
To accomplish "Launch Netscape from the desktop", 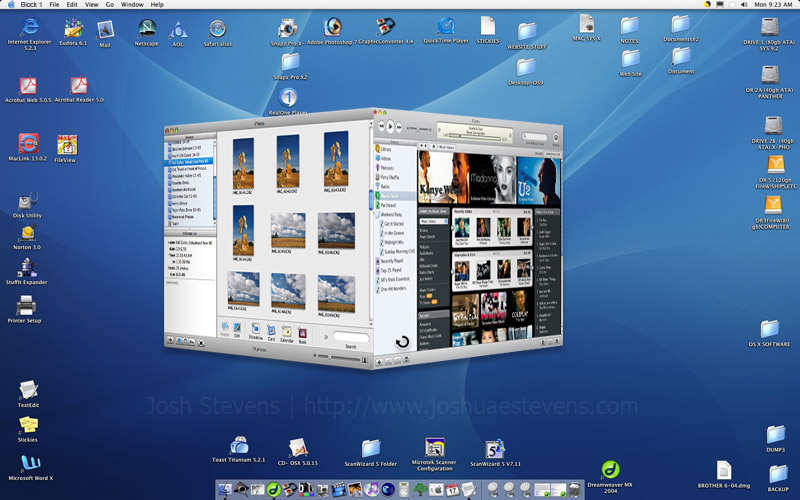I will coord(147,29).
